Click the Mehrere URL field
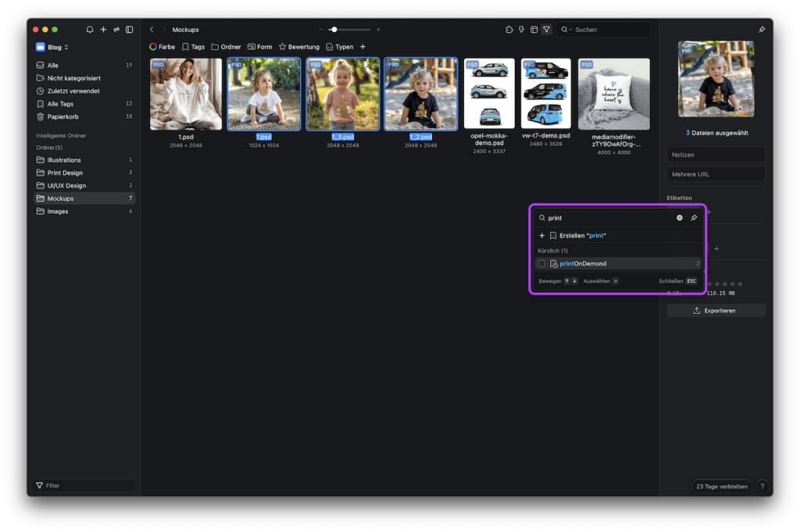The width and height of the screenshot is (800, 532). (x=716, y=174)
